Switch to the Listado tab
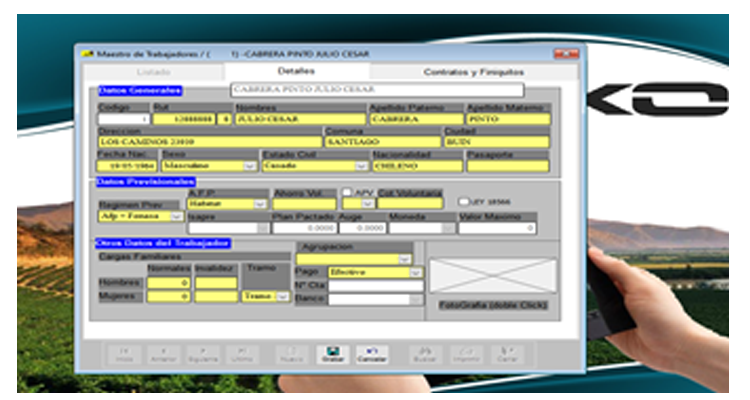Image resolution: width=750 pixels, height=400 pixels. (154, 72)
